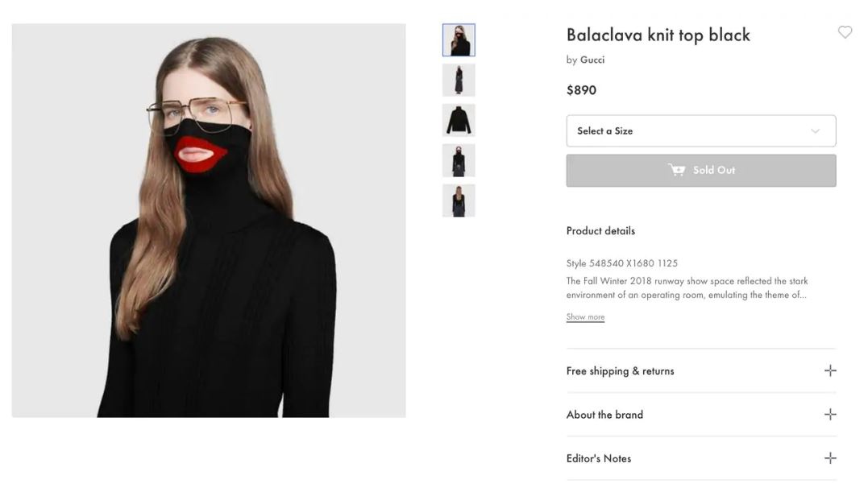Click the size dropdown chevron arrow

pos(815,131)
